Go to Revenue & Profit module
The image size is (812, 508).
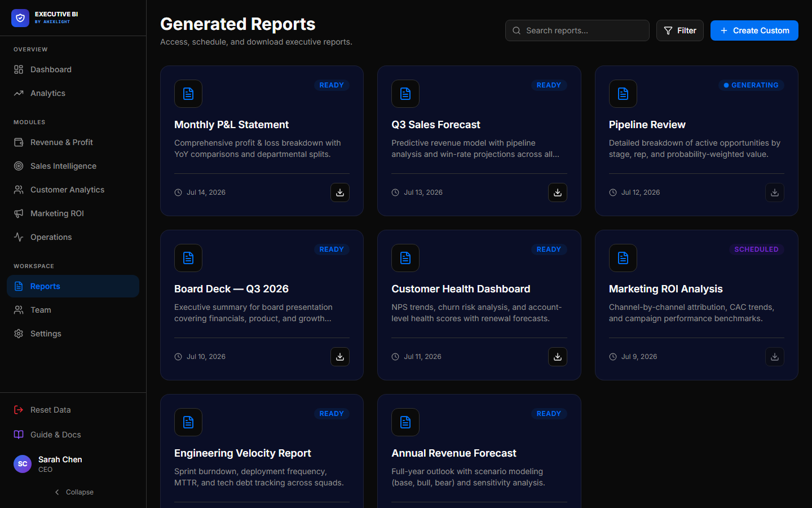73,142
